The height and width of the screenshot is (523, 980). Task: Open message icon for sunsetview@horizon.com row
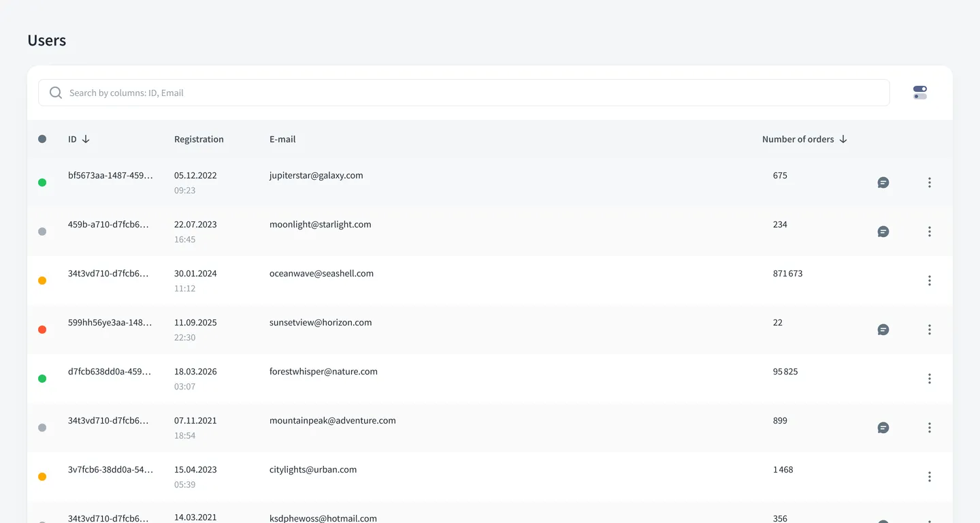883,330
